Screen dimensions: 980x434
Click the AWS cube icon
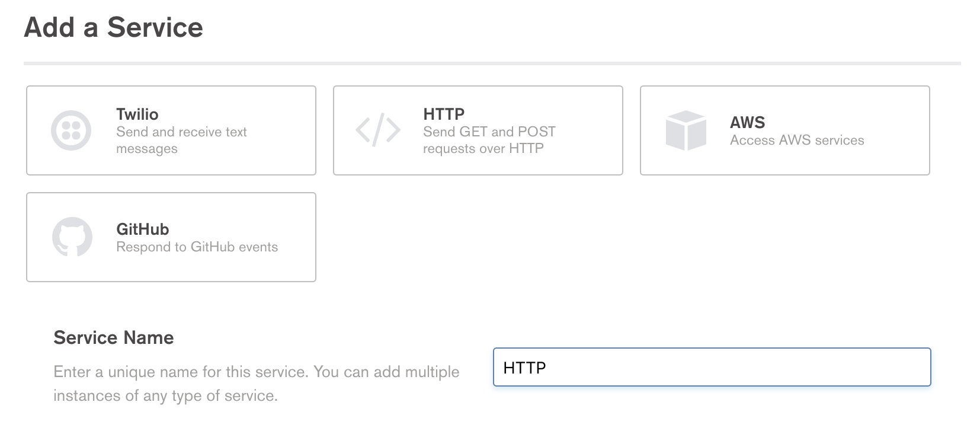(686, 130)
